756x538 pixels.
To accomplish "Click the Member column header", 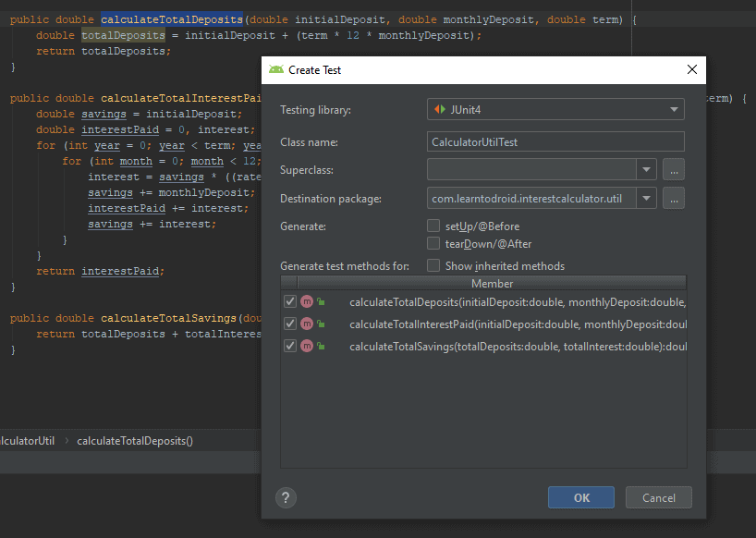I will pos(491,284).
